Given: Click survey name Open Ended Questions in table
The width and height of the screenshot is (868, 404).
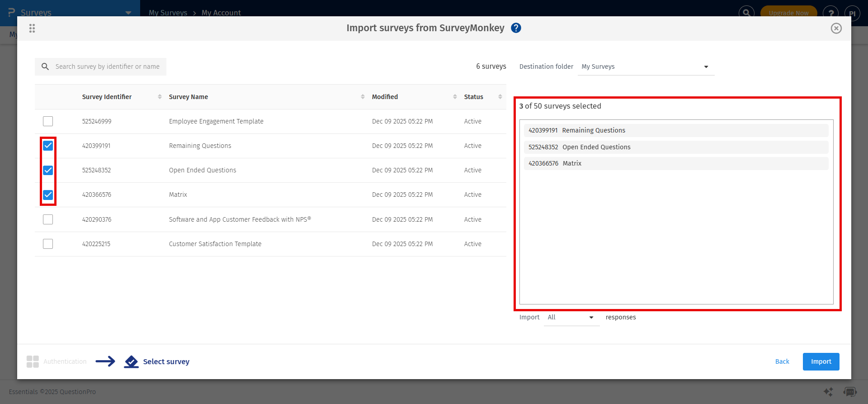Looking at the screenshot, I should coord(203,170).
